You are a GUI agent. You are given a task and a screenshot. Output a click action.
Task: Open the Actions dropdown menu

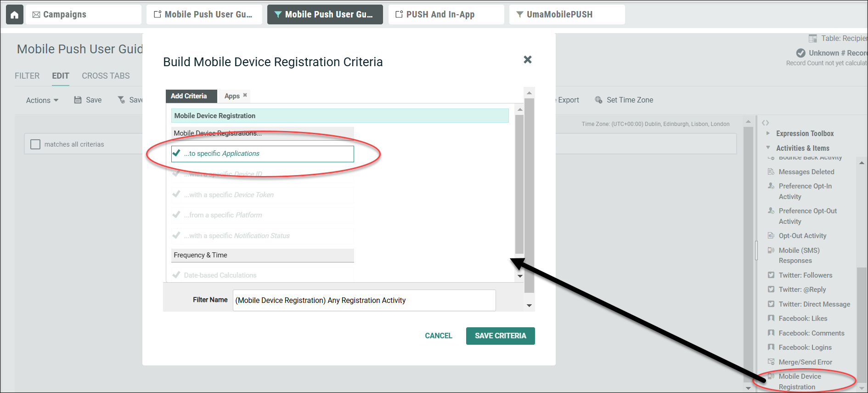click(42, 100)
